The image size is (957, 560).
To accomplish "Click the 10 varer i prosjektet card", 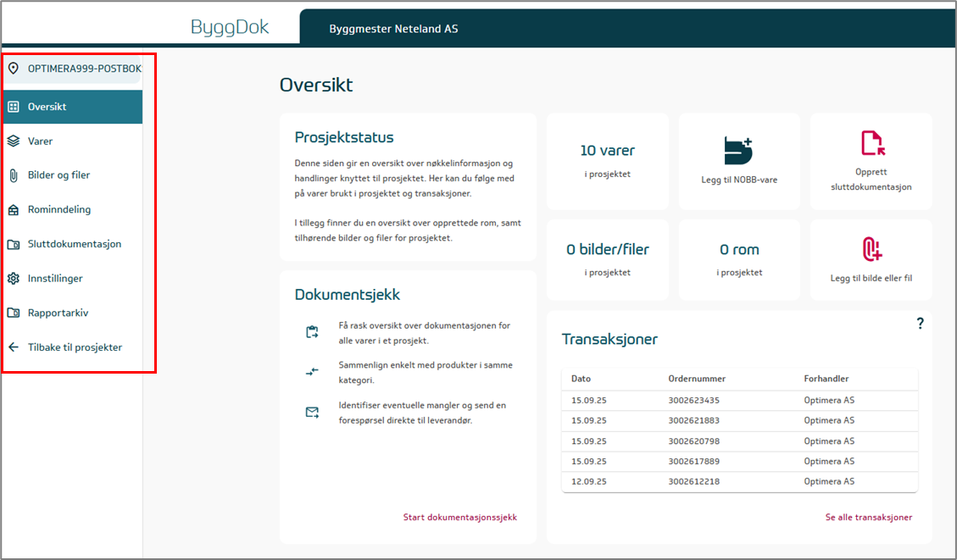I will pyautogui.click(x=607, y=161).
